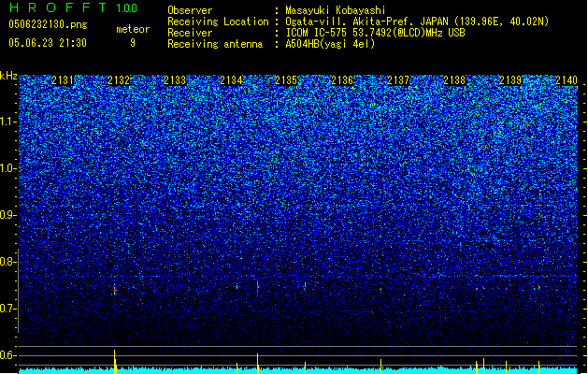Click observer name Masayuki Kobayashi
The image size is (588, 374).
tap(335, 10)
